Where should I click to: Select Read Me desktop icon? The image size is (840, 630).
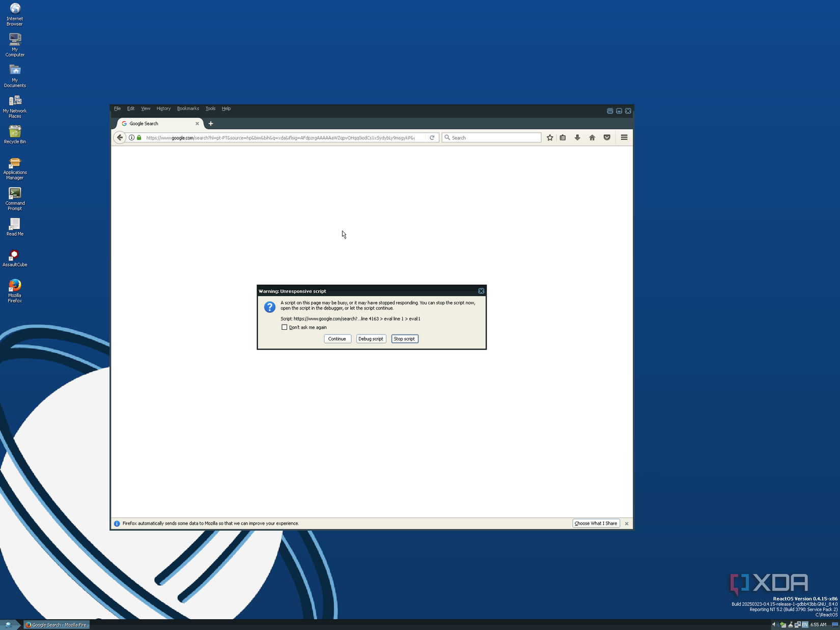15,227
